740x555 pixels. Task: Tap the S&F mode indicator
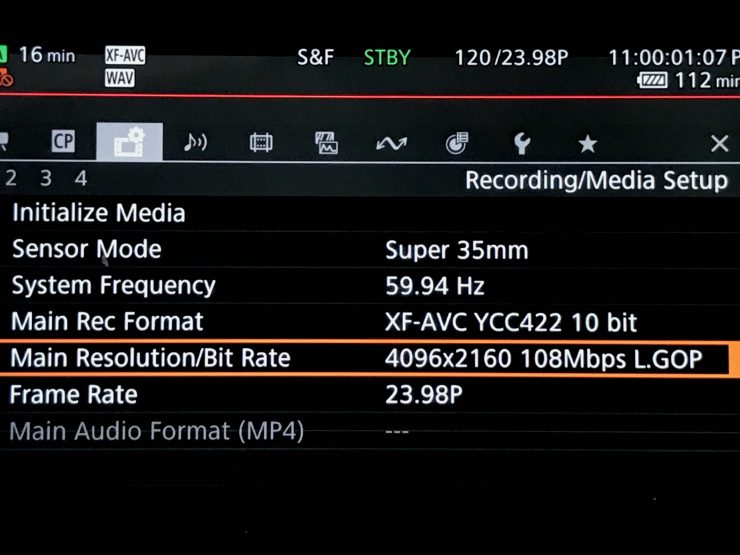(316, 58)
